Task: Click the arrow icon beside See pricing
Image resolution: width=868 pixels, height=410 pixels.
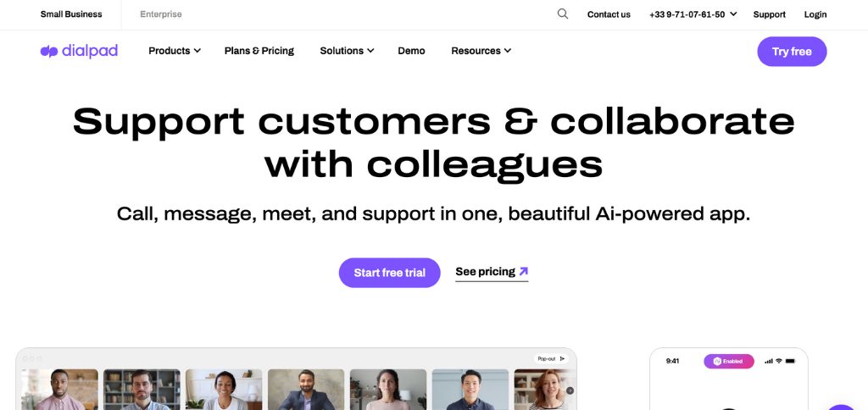Action: 524,272
